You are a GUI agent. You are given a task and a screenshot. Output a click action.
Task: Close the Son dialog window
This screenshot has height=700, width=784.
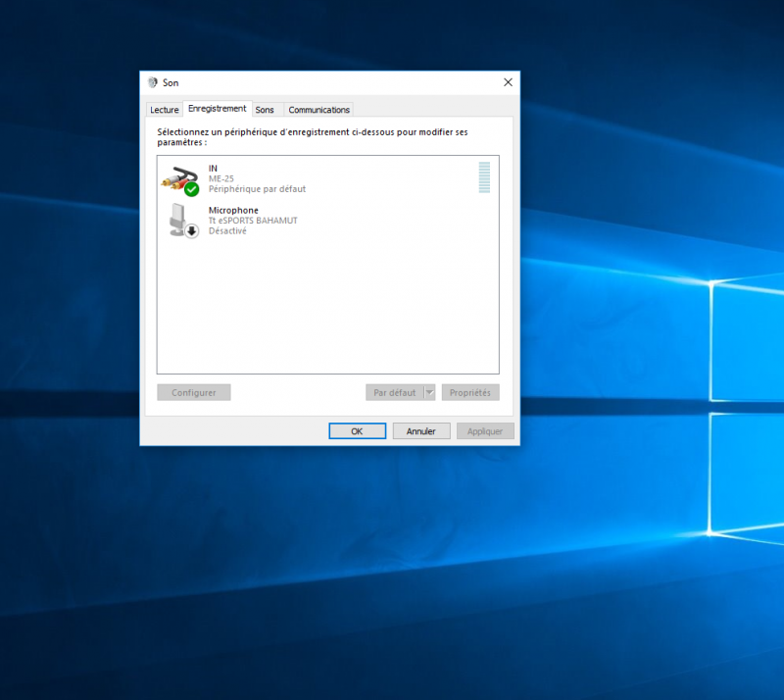pos(507,83)
